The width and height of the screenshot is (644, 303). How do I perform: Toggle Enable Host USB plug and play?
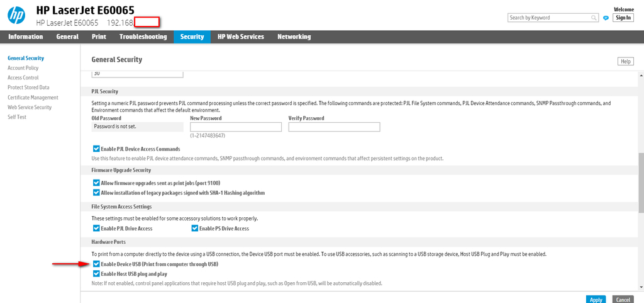coord(96,274)
